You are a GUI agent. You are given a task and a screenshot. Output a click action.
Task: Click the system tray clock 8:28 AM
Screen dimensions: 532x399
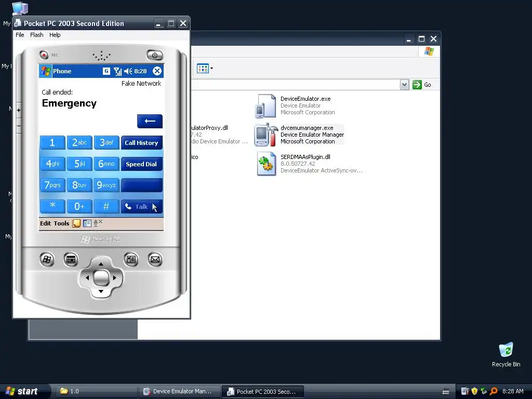tap(513, 391)
